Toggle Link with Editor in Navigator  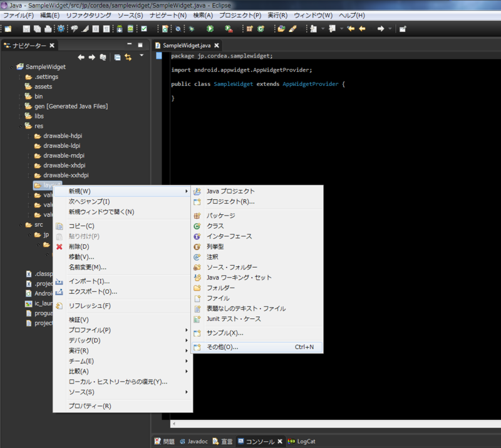pos(128,57)
